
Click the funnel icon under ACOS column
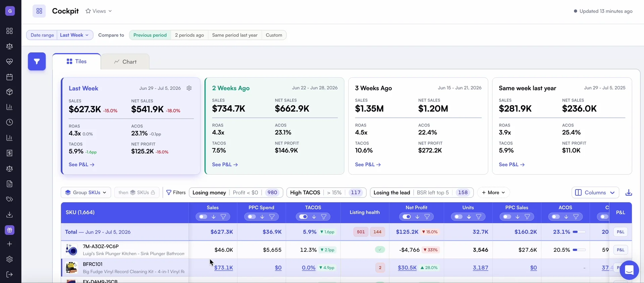(576, 217)
